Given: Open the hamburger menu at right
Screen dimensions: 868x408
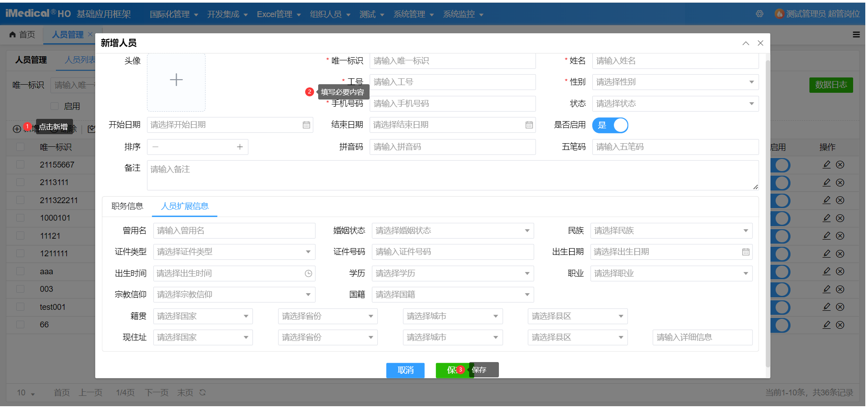Looking at the screenshot, I should point(856,35).
